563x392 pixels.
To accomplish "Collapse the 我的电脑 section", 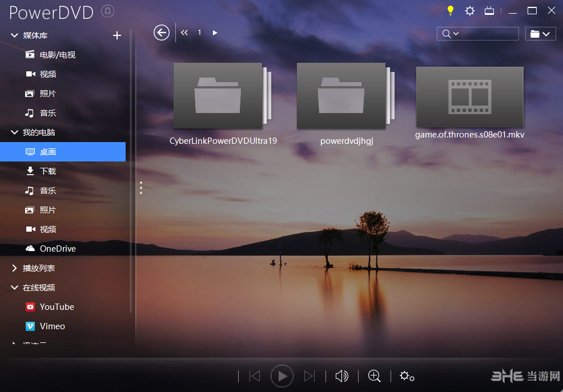I will (14, 132).
